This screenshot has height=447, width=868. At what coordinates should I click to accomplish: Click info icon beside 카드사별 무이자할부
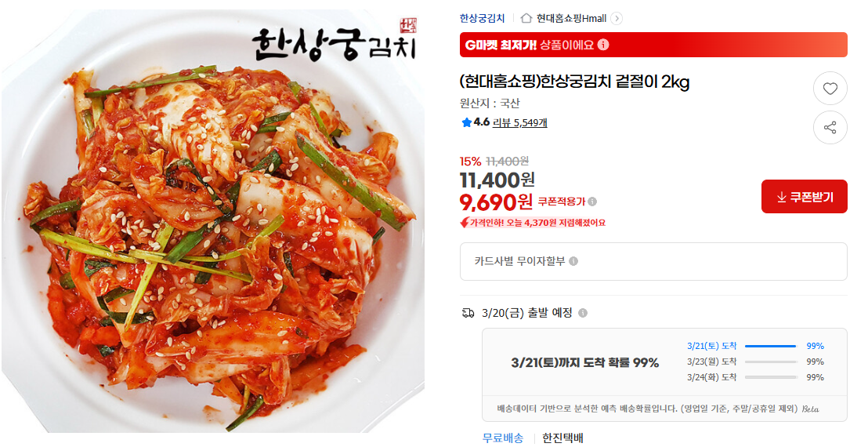pos(573,261)
